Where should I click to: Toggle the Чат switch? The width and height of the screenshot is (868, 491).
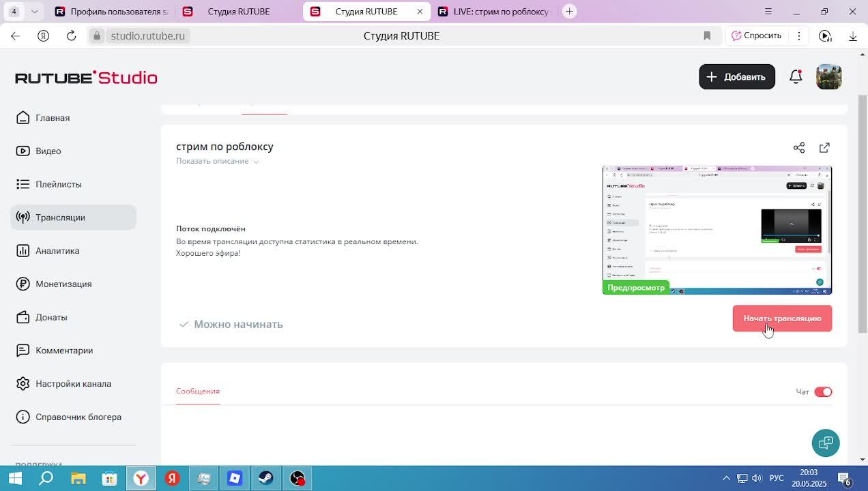tap(823, 391)
